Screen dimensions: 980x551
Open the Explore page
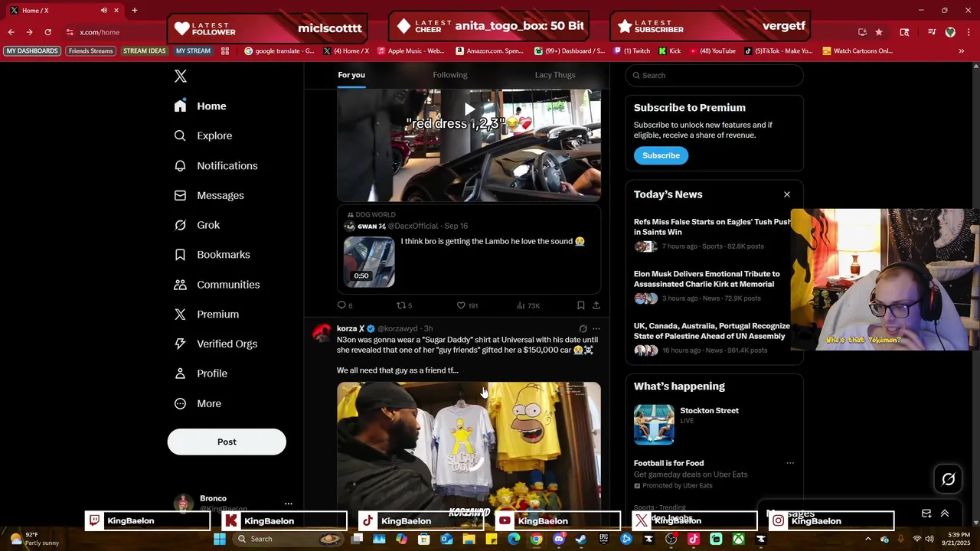pyautogui.click(x=204, y=135)
